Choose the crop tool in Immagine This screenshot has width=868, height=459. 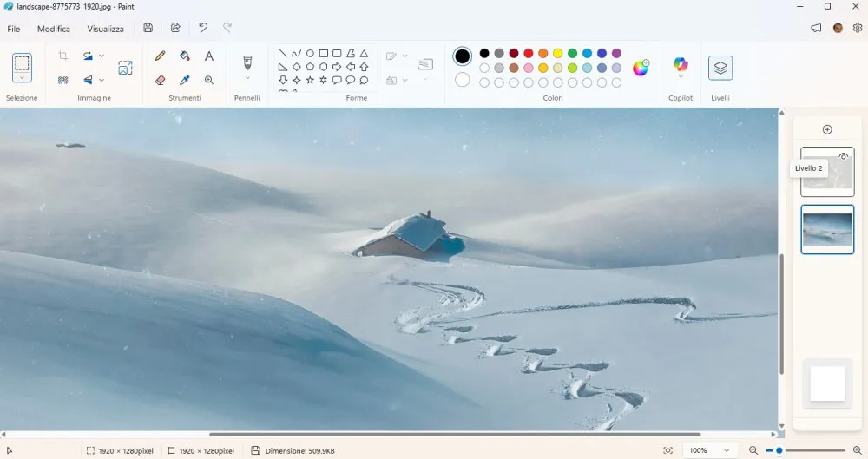point(63,56)
